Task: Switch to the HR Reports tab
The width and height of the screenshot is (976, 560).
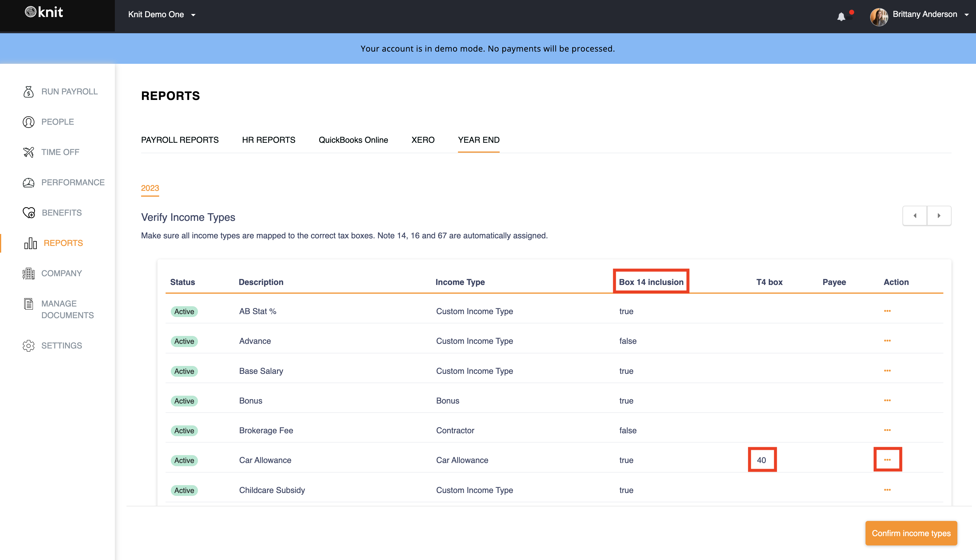Action: pyautogui.click(x=268, y=140)
